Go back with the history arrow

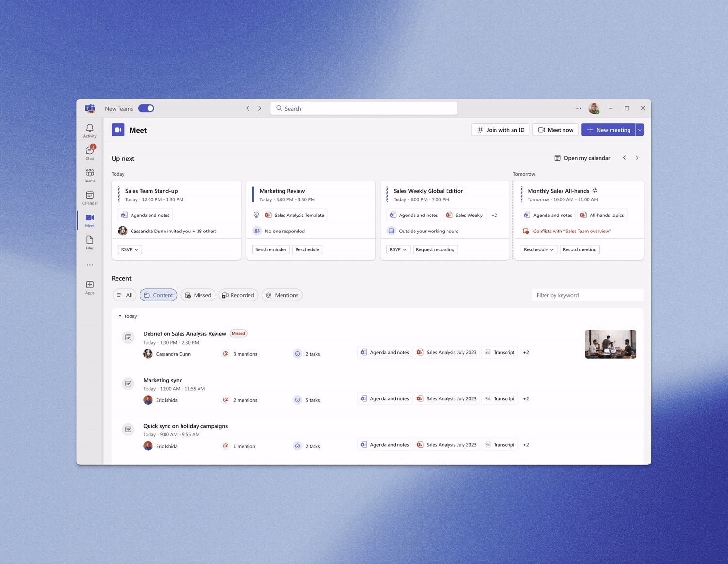pyautogui.click(x=248, y=108)
